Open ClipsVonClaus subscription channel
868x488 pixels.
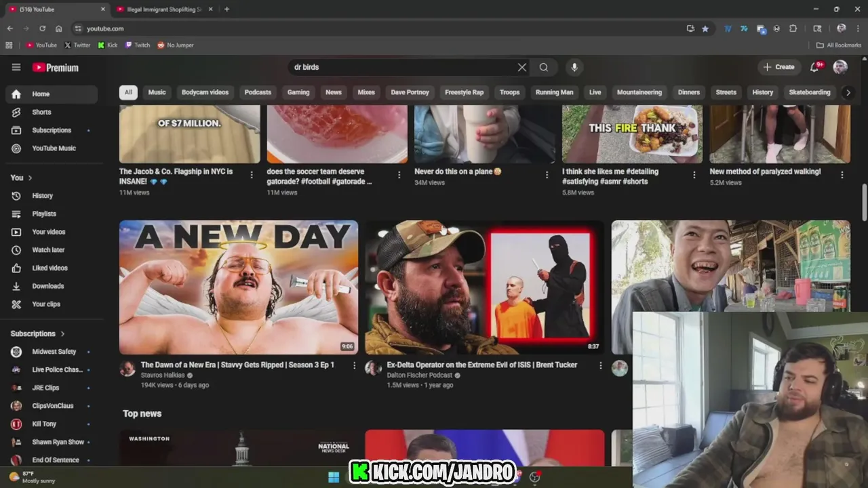coord(52,406)
